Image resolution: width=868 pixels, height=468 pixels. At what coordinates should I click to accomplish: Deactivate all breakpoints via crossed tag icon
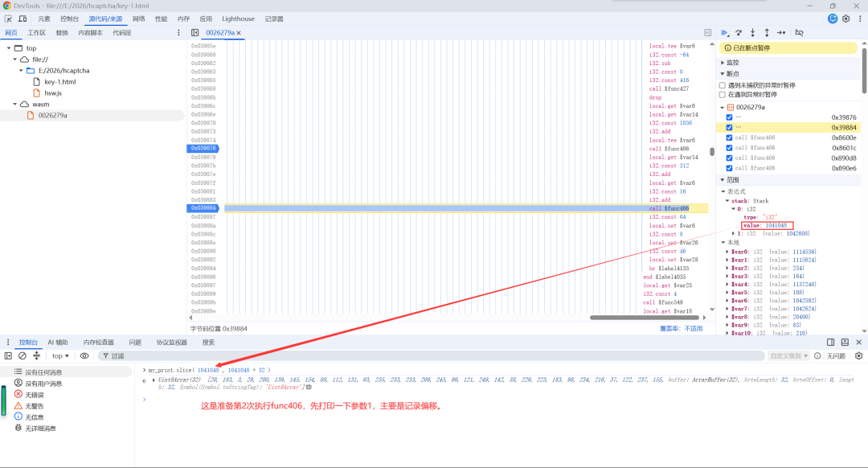click(800, 33)
